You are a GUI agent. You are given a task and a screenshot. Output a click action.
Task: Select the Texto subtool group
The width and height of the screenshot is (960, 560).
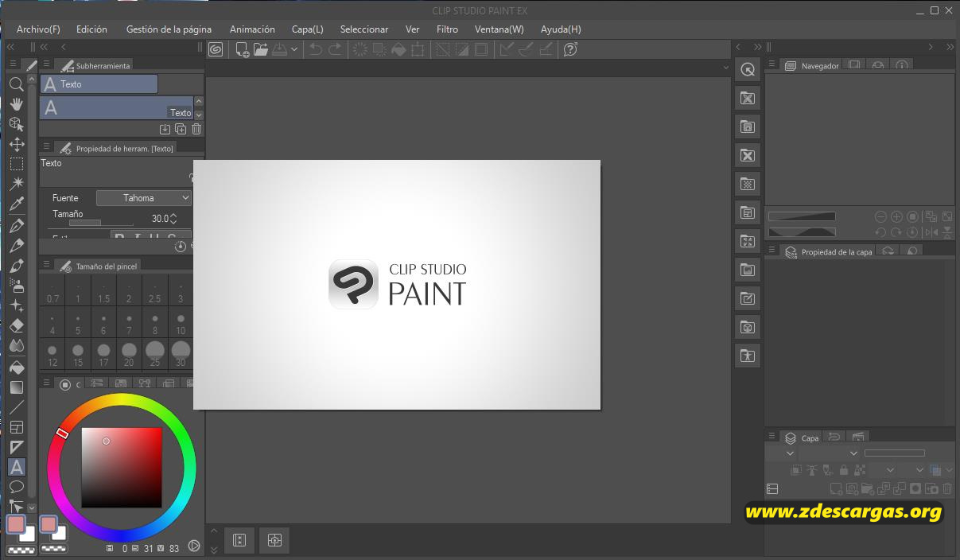click(99, 84)
